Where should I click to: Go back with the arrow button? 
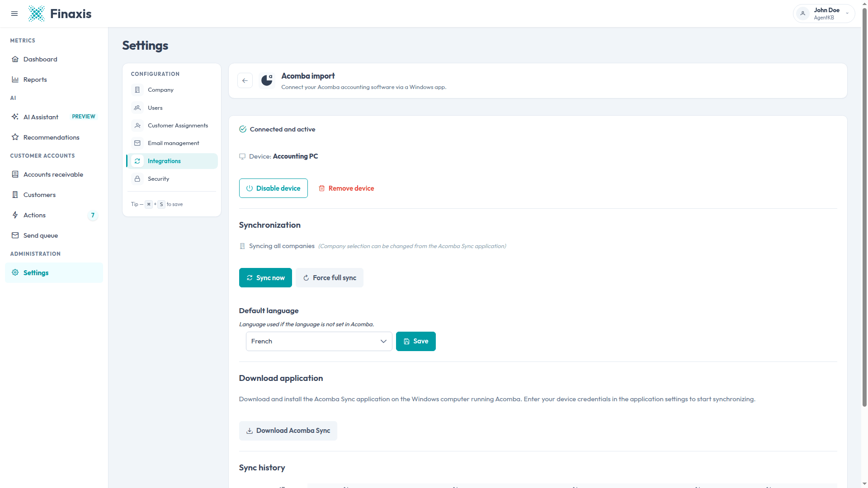[245, 81]
